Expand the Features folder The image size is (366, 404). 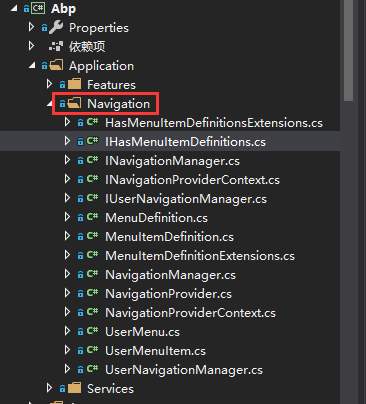49,84
